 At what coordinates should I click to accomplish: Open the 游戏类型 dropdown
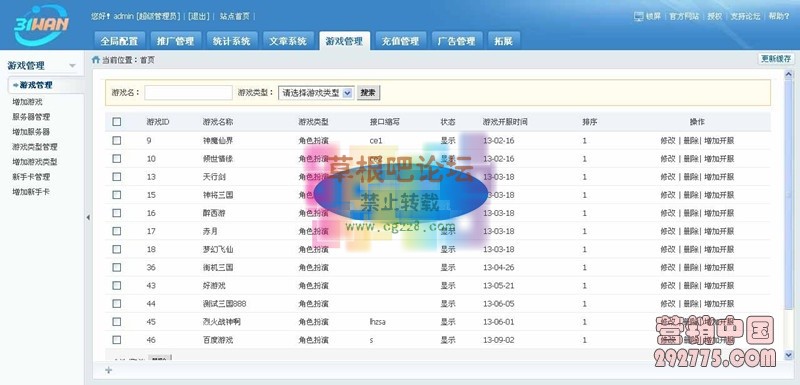pos(316,93)
